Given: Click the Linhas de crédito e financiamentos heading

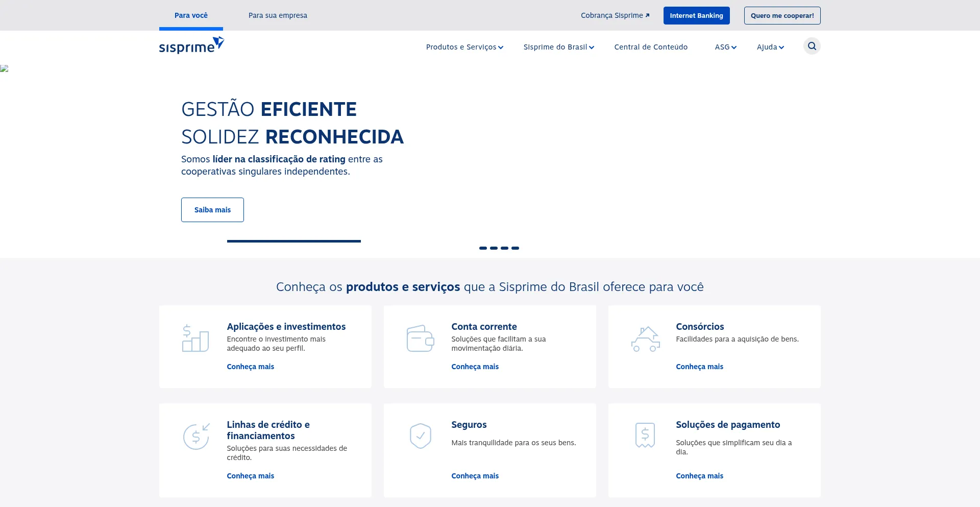Looking at the screenshot, I should pyautogui.click(x=268, y=430).
